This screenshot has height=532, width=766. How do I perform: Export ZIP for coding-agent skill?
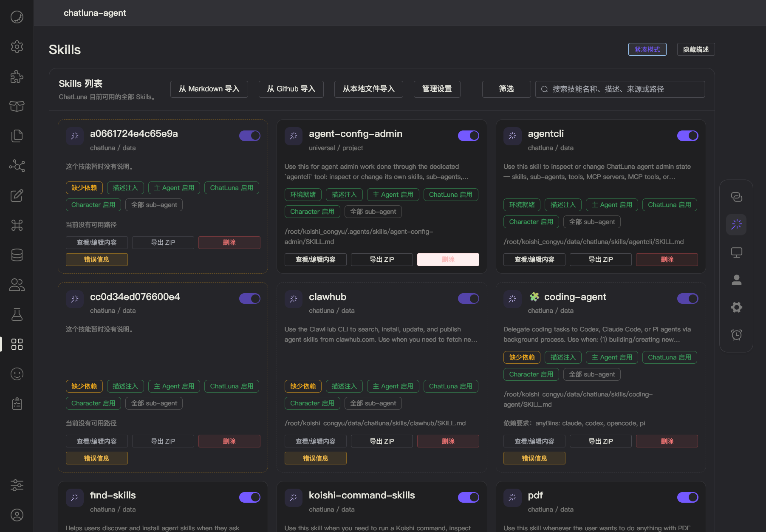(601, 441)
